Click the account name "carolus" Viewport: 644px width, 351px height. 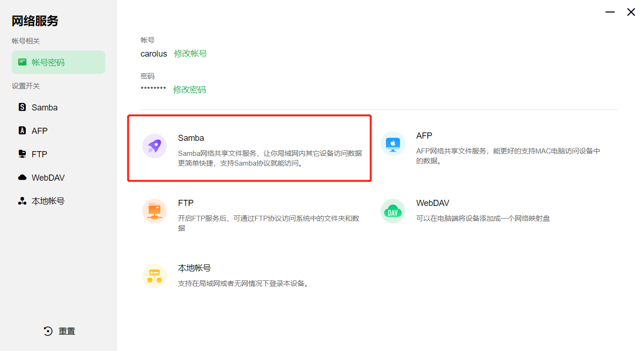[154, 54]
